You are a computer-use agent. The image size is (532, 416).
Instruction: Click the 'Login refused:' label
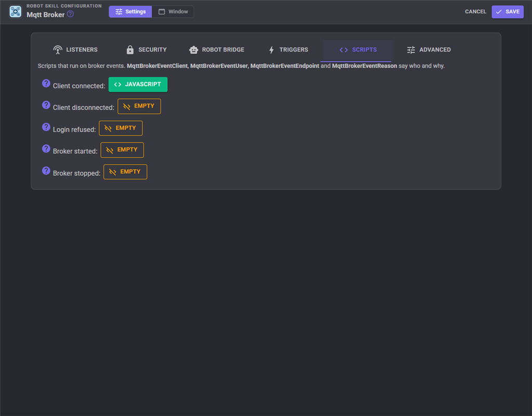(74, 129)
